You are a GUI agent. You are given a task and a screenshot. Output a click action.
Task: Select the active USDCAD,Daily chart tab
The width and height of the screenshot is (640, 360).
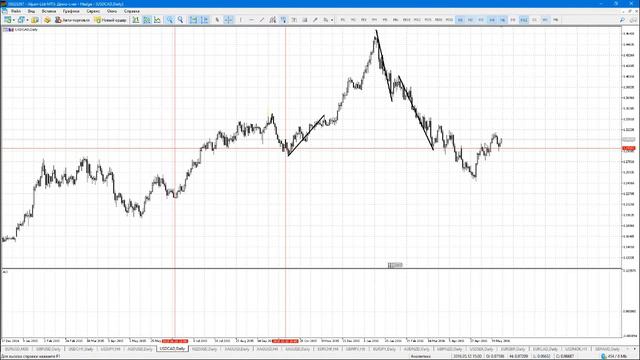coord(173,349)
